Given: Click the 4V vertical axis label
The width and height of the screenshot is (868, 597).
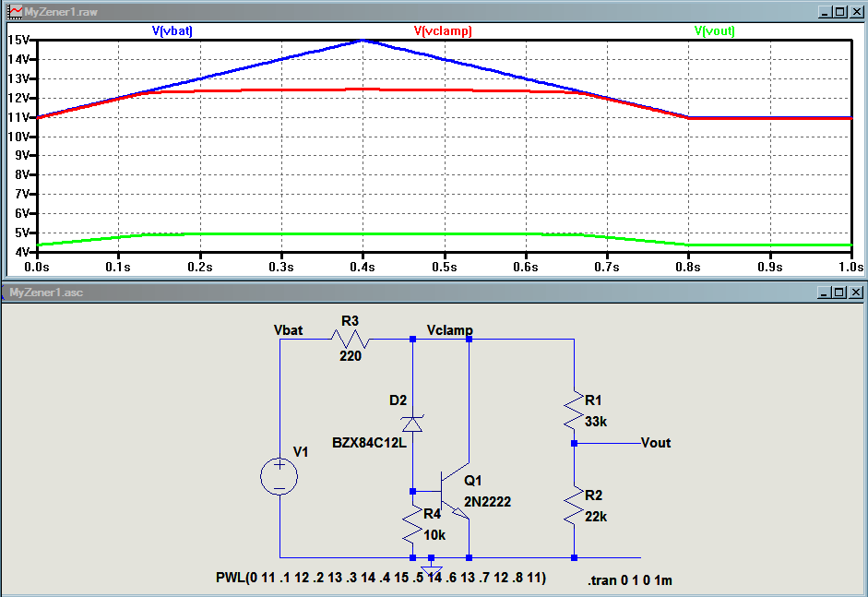Looking at the screenshot, I should (x=23, y=252).
